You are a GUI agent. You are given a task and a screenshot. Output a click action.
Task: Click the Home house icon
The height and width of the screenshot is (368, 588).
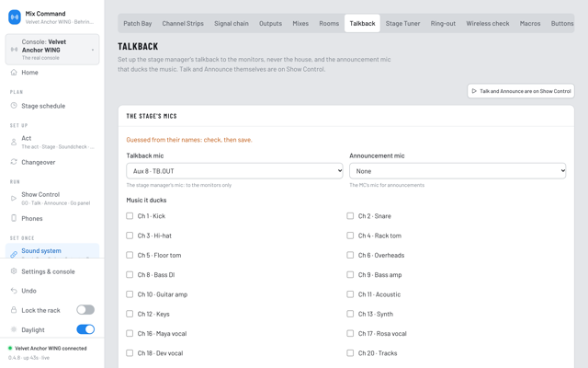(x=14, y=73)
